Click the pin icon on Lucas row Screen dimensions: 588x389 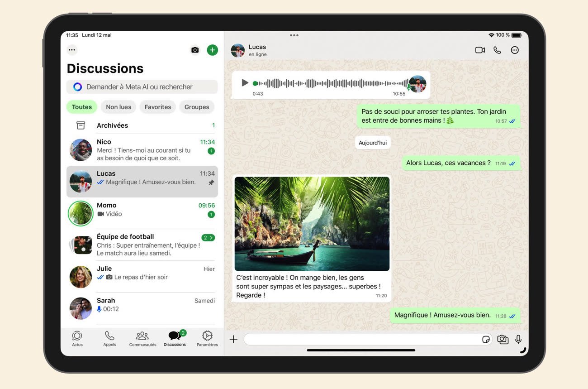pos(211,182)
